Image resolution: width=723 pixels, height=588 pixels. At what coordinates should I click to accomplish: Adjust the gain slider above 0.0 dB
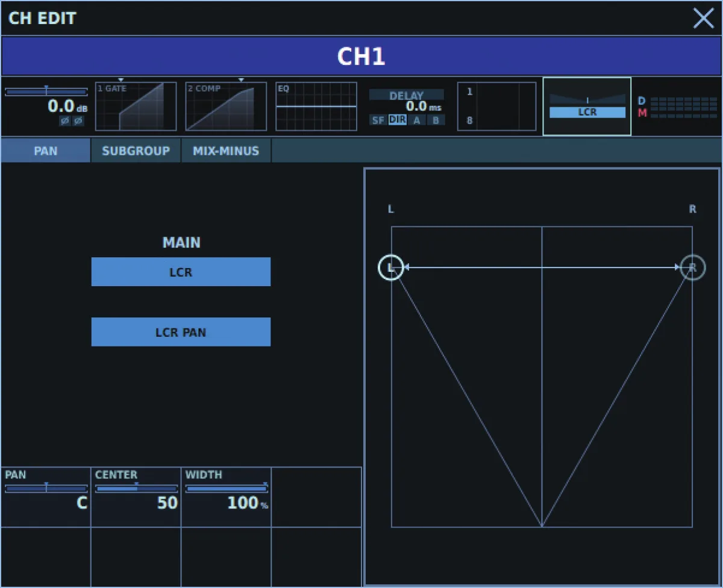tap(46, 92)
